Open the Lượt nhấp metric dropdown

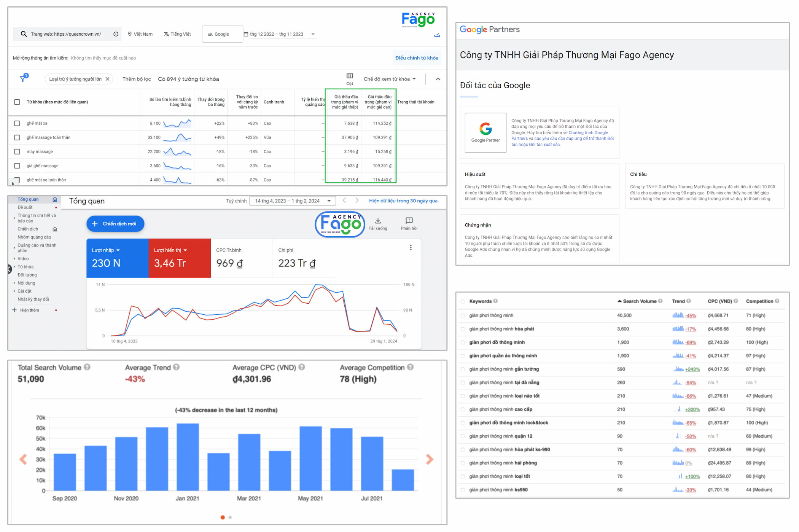pyautogui.click(x=106, y=250)
